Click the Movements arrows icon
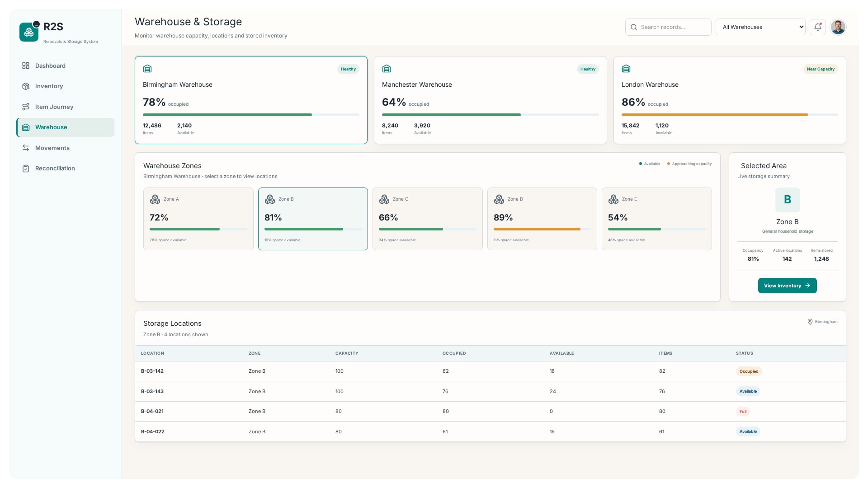 click(26, 148)
